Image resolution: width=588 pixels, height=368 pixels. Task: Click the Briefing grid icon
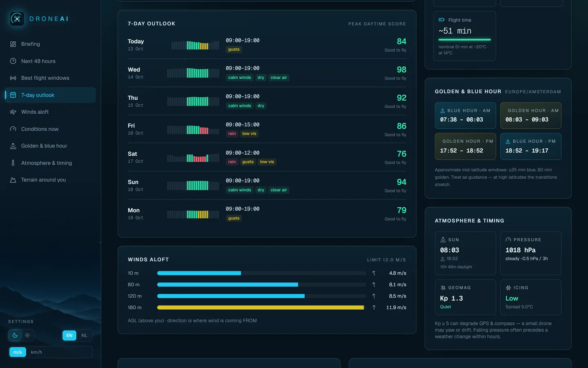(x=13, y=44)
